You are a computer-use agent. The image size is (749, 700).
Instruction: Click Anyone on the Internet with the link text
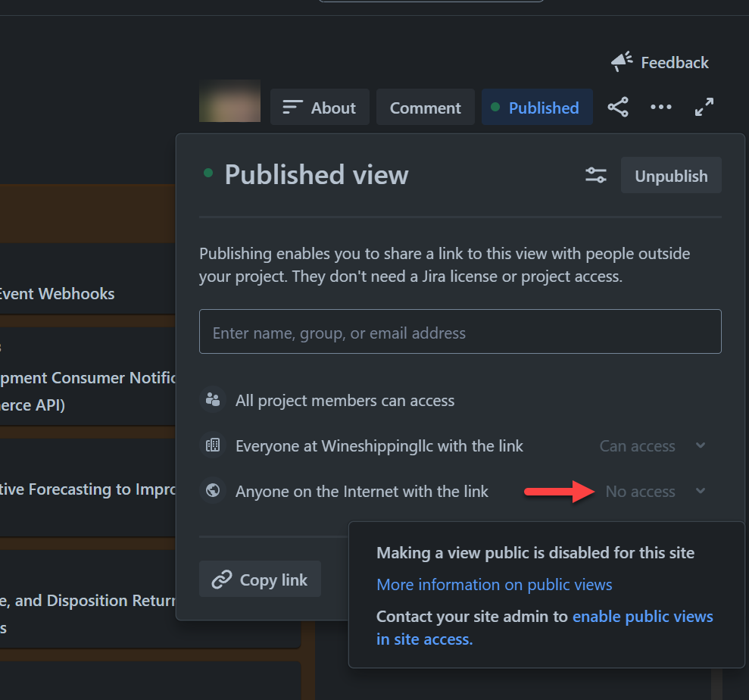click(x=361, y=491)
